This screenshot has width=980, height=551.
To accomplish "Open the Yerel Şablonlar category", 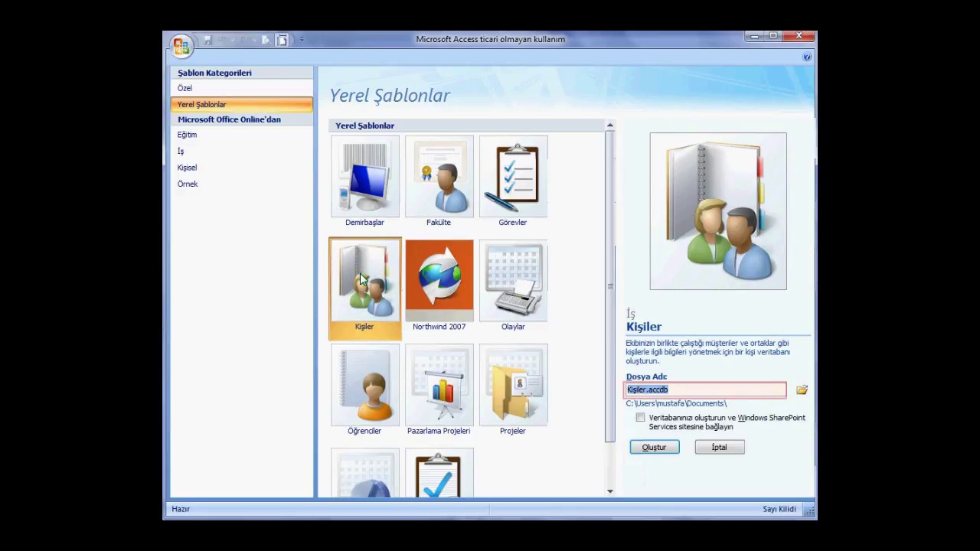I will [241, 104].
